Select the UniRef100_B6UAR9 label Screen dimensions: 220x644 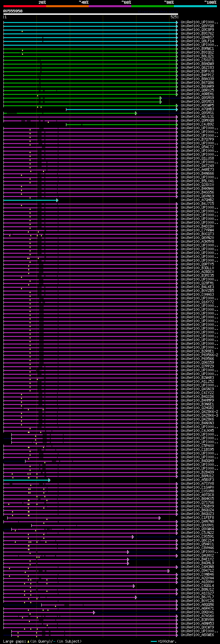click(x=197, y=86)
